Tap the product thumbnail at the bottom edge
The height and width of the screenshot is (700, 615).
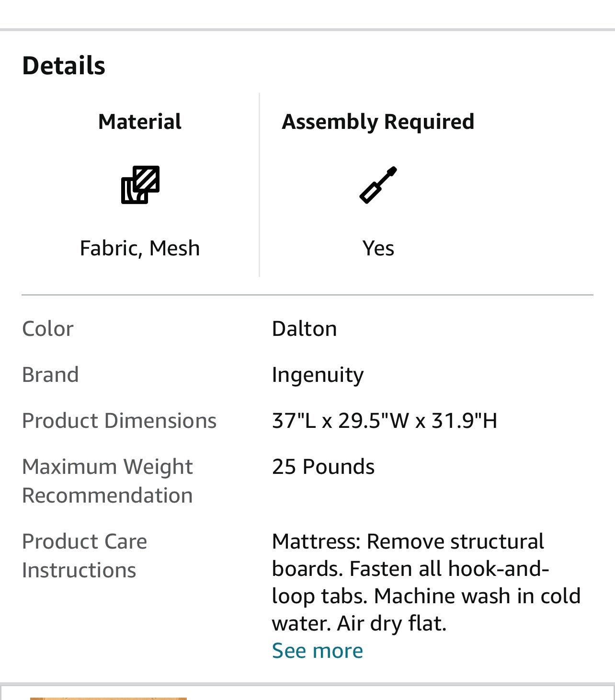[x=108, y=698]
